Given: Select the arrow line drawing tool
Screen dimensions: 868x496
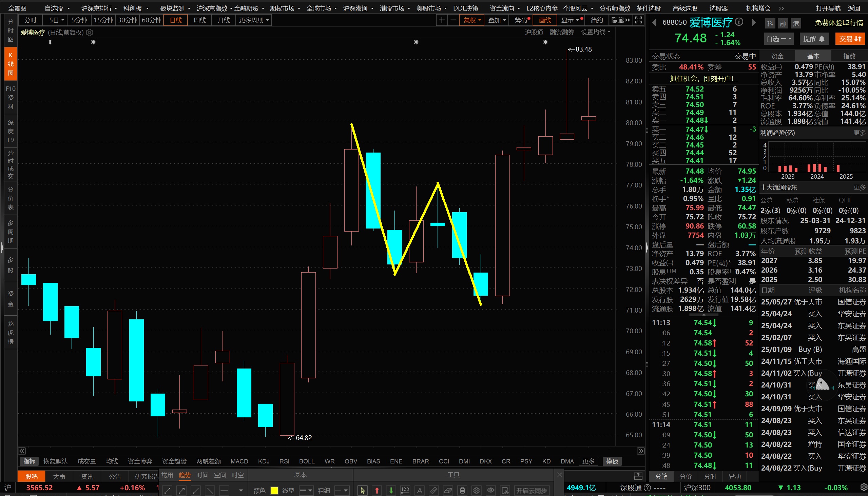Looking at the screenshot, I should coord(182,491).
